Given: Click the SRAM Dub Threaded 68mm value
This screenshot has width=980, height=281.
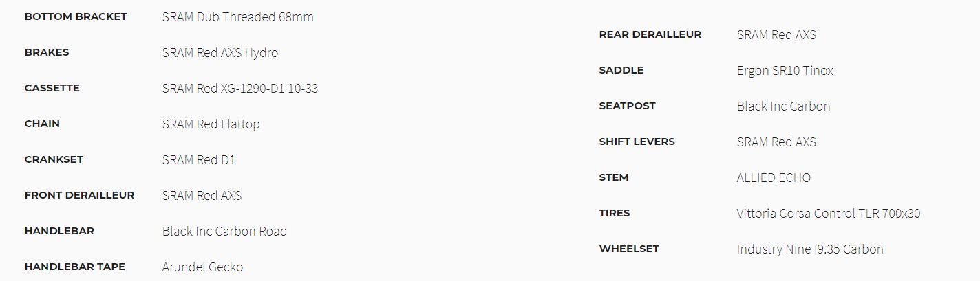Looking at the screenshot, I should point(237,17).
